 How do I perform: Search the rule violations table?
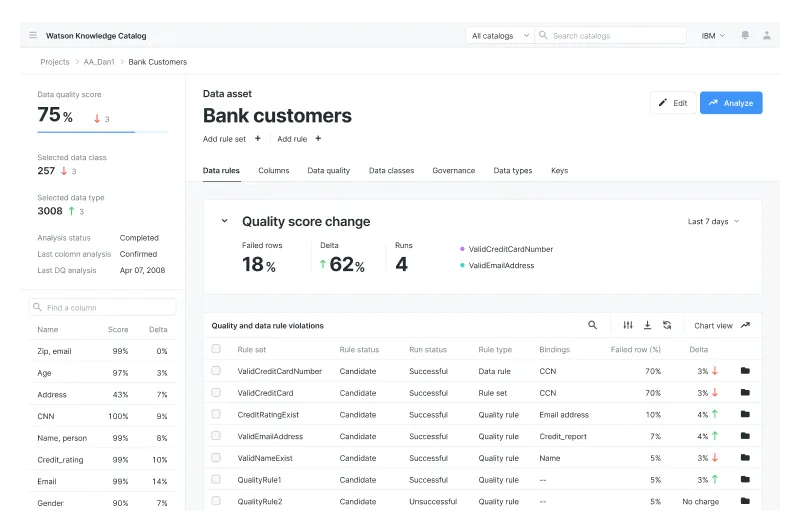click(592, 325)
